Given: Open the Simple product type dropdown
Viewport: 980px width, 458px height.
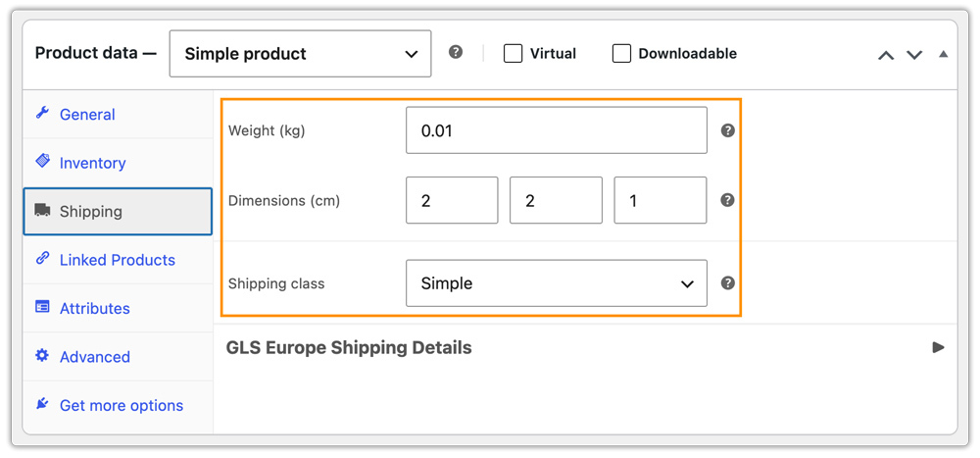Looking at the screenshot, I should [x=300, y=54].
